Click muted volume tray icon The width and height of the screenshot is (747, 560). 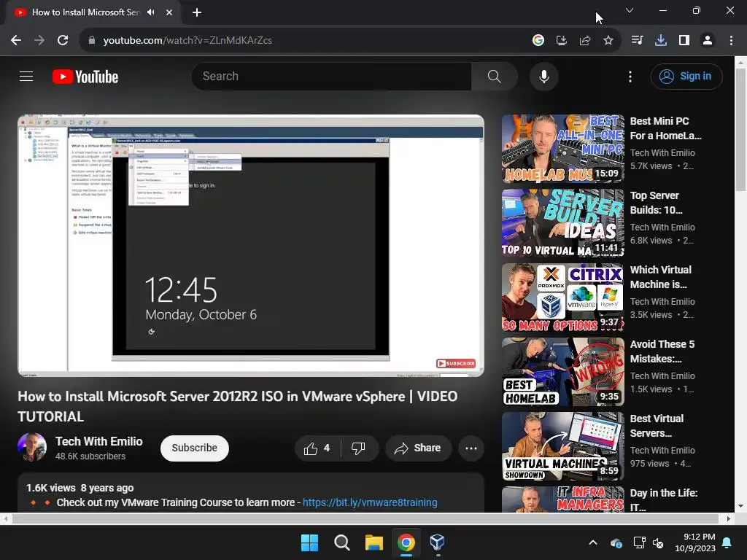(659, 542)
